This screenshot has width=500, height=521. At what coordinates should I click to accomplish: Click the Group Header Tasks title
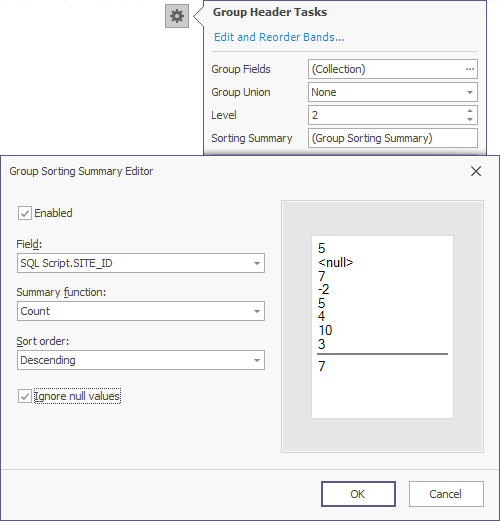(270, 12)
